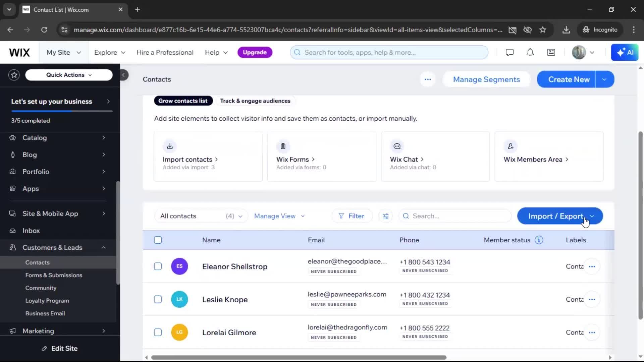Viewport: 644px width, 362px height.
Task: Open the browser menu three dots
Action: (634, 30)
